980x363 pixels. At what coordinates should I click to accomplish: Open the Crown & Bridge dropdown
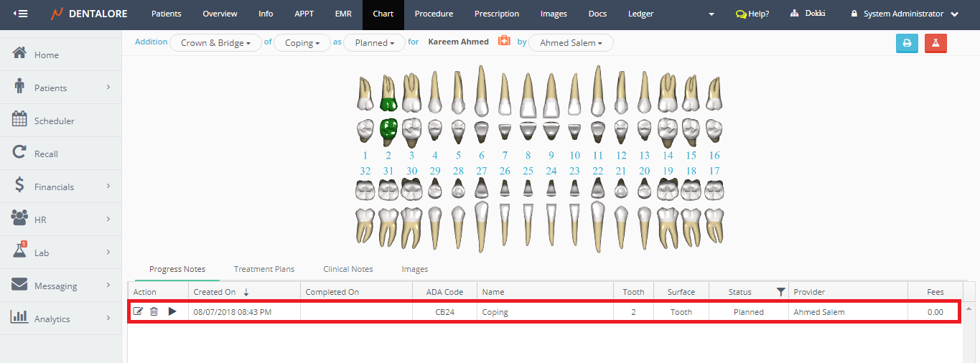[x=215, y=43]
